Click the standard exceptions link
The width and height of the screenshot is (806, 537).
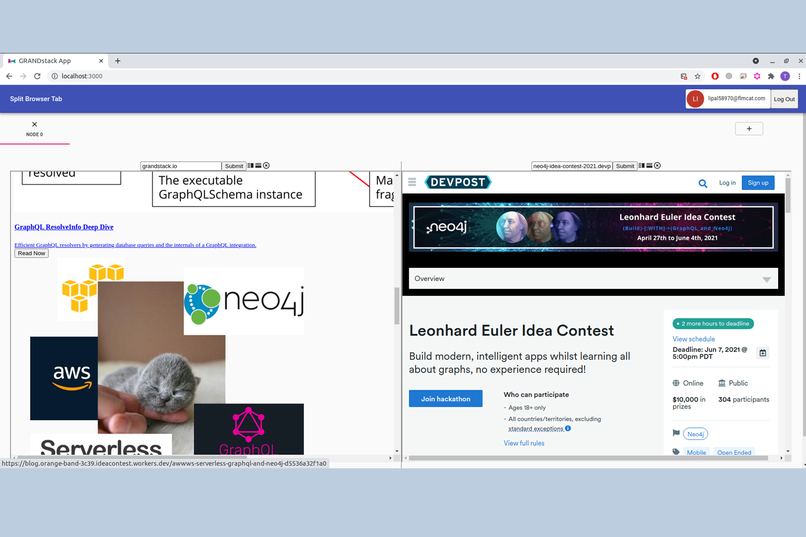(x=536, y=429)
